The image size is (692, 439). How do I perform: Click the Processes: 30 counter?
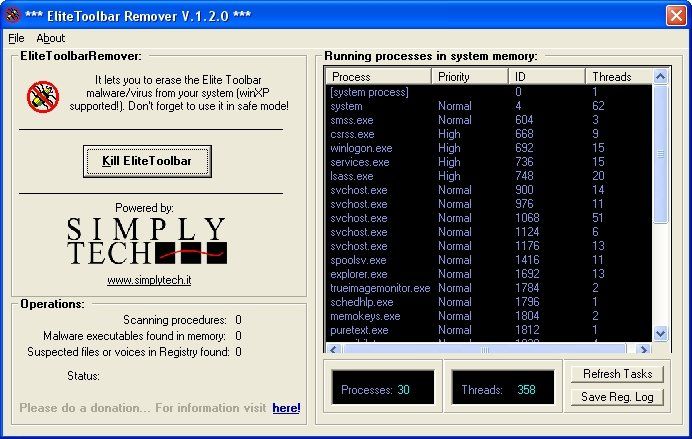[383, 387]
